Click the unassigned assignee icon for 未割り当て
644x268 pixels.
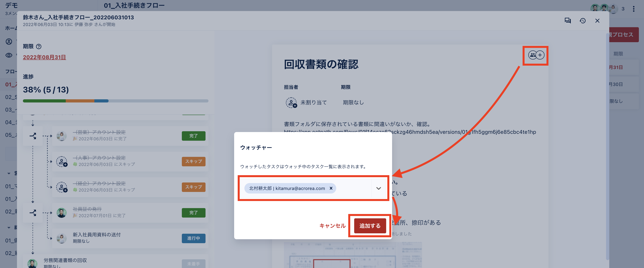tap(291, 102)
